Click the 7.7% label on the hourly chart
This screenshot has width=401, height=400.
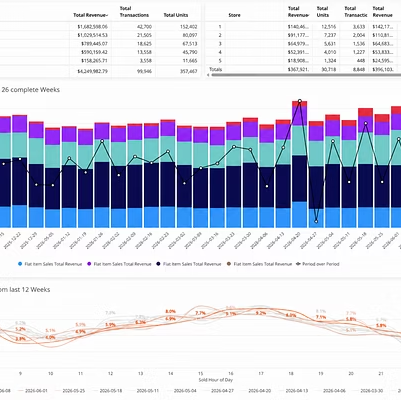200,313
